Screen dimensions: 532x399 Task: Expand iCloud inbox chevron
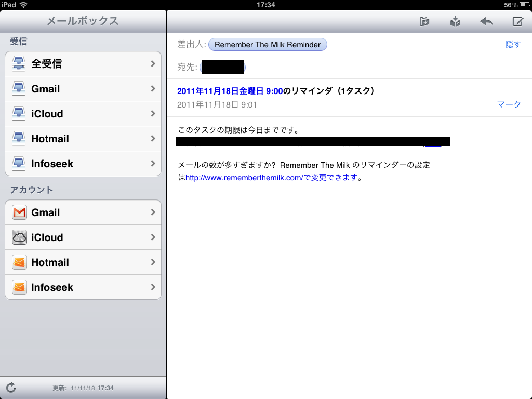153,113
